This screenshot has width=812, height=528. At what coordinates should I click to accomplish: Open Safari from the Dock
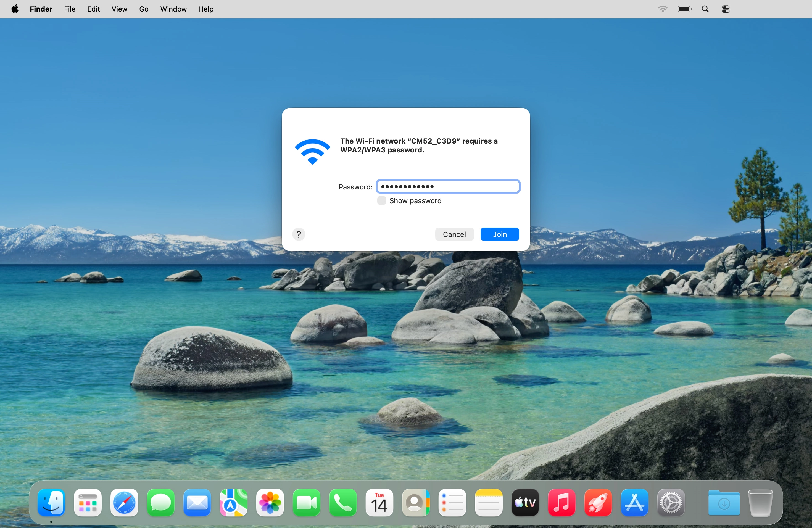point(124,503)
